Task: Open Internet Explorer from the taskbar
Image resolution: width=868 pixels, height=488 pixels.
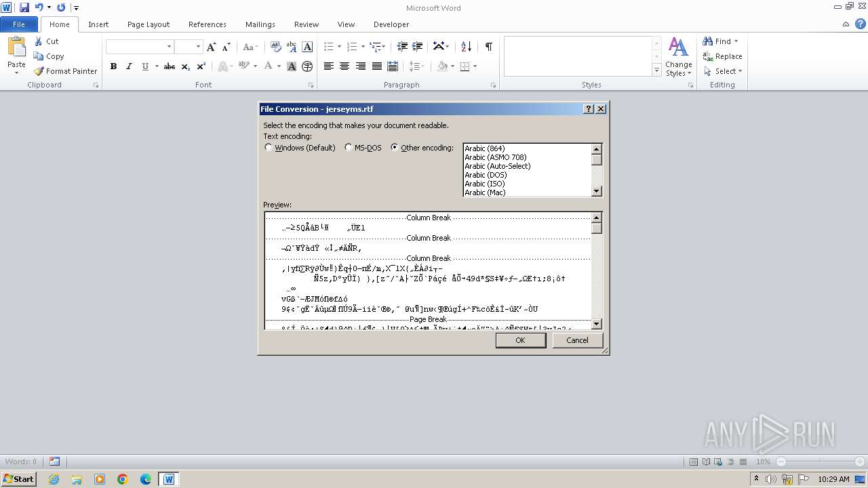Action: click(54, 479)
